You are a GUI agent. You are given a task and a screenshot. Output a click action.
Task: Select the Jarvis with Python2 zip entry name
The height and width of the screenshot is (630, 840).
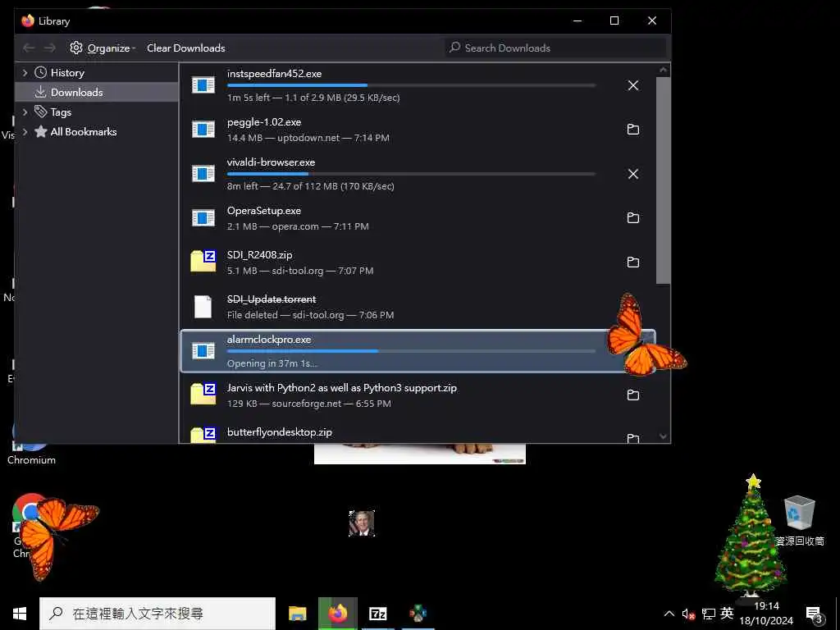pos(342,388)
